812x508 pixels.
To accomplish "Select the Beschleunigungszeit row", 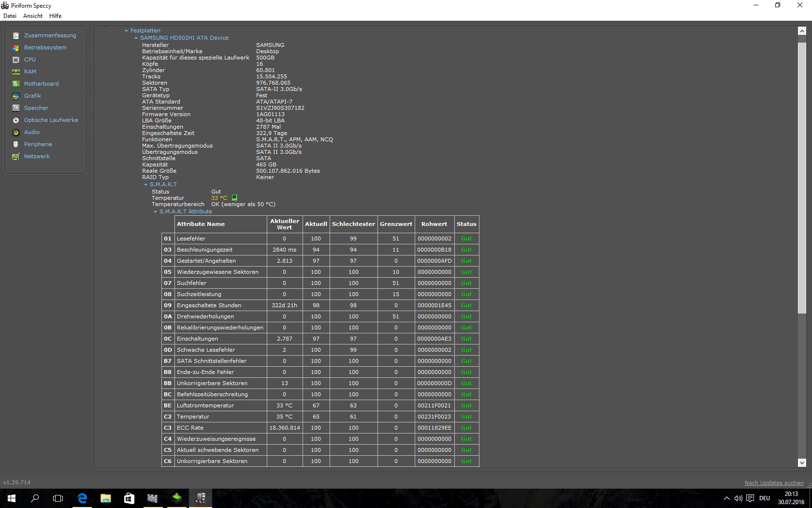I will (x=320, y=250).
